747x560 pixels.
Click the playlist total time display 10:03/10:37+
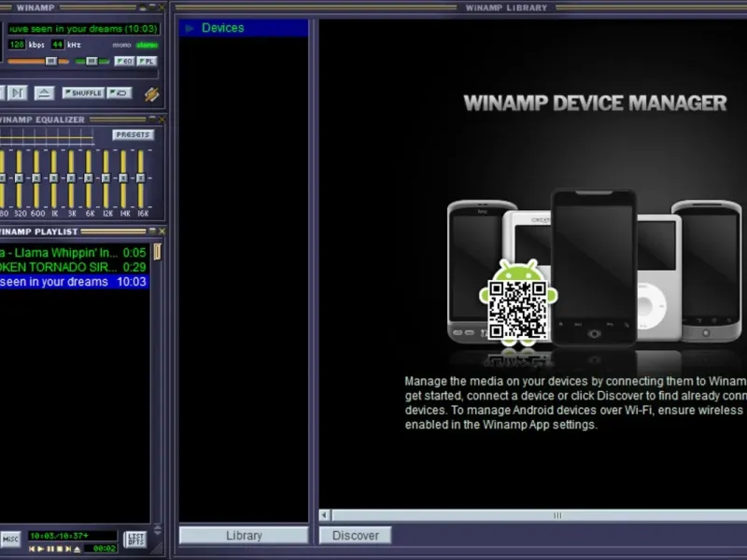pos(73,536)
